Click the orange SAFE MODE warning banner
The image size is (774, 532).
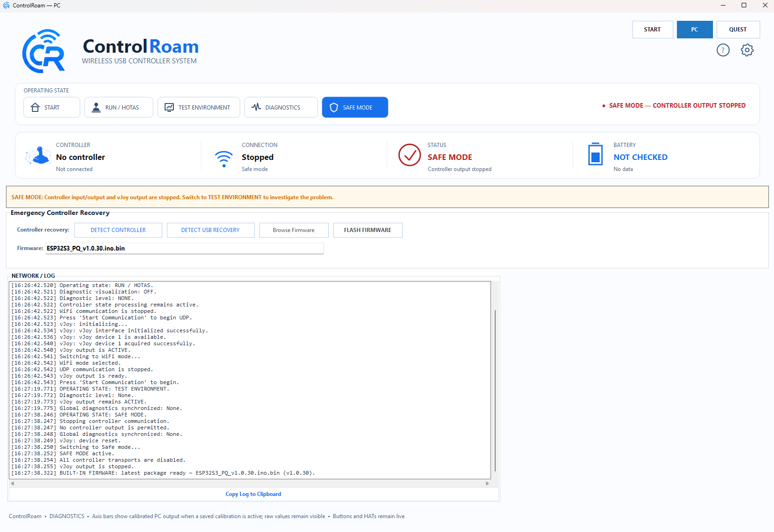pyautogui.click(x=387, y=197)
